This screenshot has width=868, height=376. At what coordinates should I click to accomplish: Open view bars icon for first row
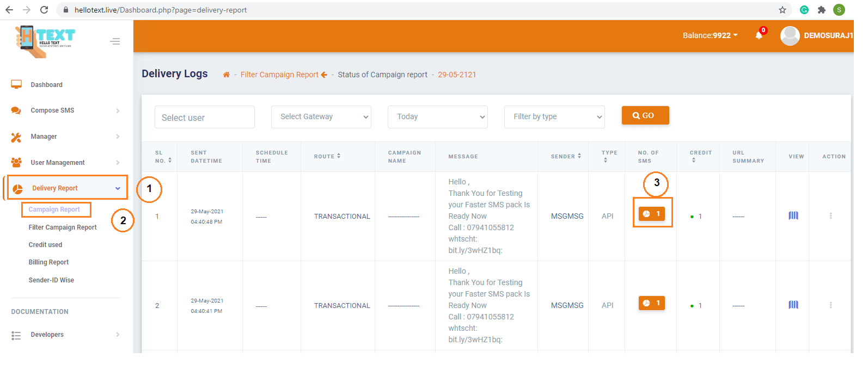coord(793,216)
